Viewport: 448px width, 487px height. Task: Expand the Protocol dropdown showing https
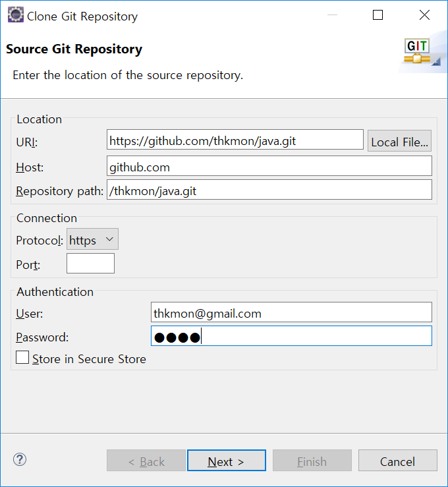92,241
